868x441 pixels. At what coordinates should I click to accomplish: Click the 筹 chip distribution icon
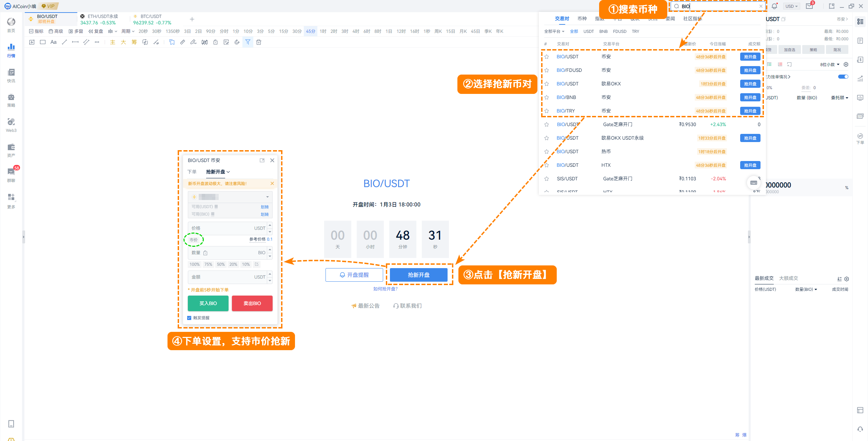134,42
